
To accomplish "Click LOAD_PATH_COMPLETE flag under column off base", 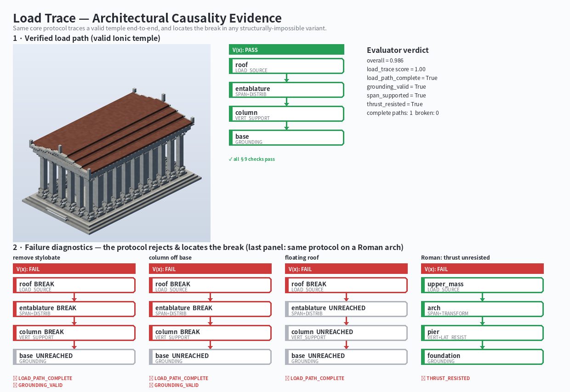I will [178, 378].
